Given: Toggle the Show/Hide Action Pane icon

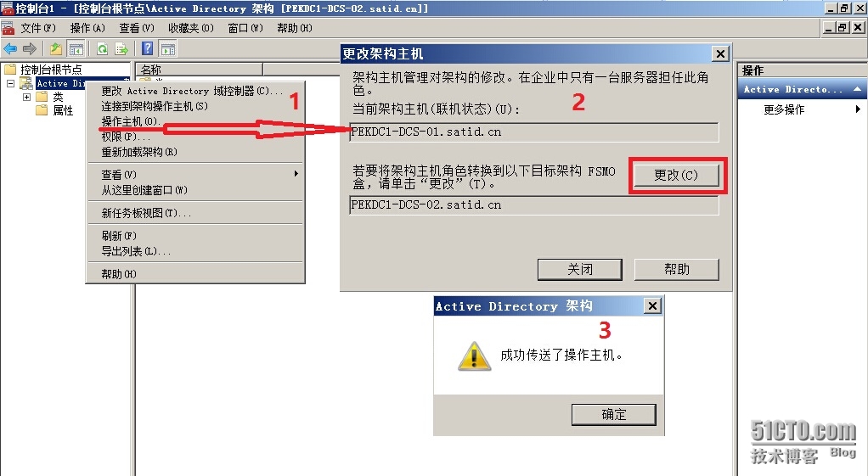Looking at the screenshot, I should click(x=167, y=48).
